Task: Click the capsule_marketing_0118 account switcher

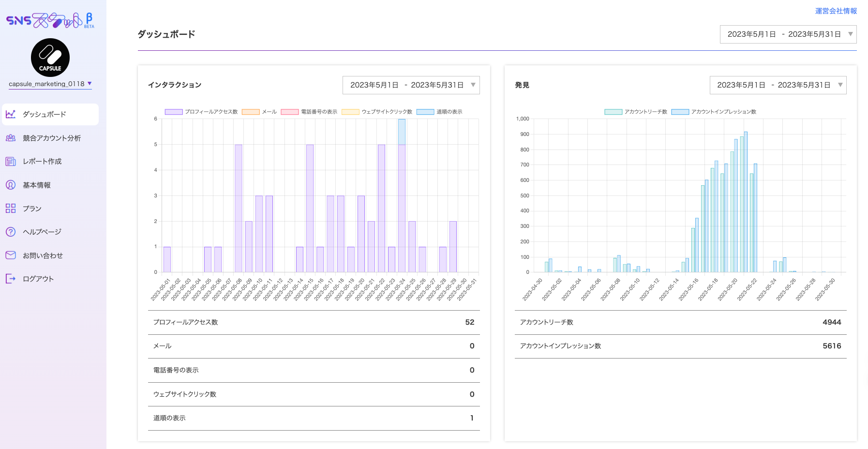Action: (50, 84)
